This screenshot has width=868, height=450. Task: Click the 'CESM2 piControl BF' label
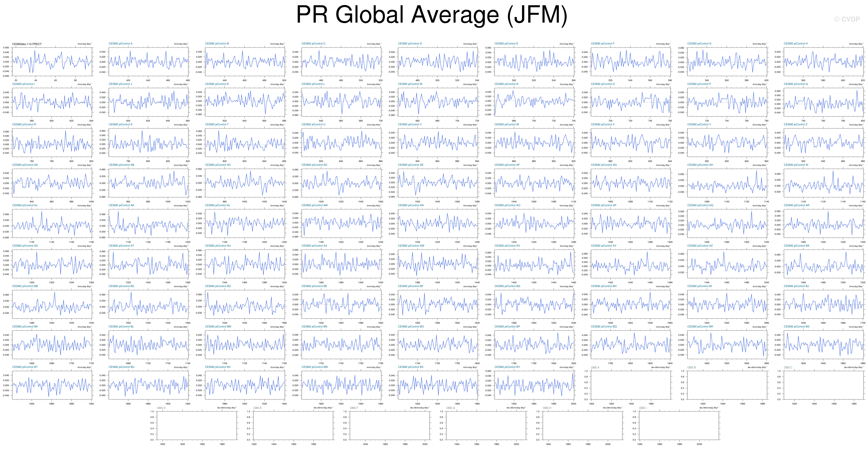(411, 286)
